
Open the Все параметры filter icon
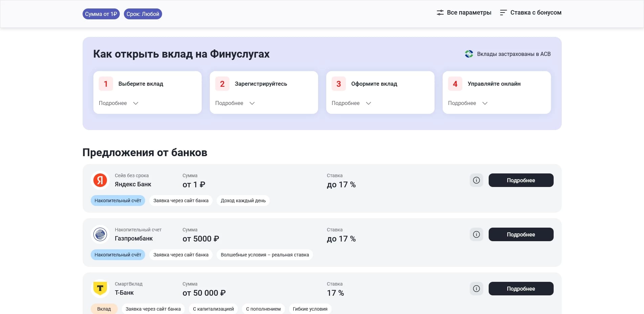pos(440,12)
